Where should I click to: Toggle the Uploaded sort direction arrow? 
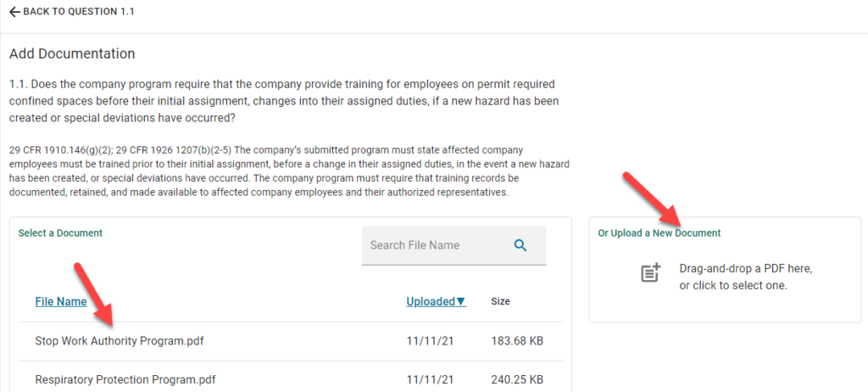coord(461,301)
